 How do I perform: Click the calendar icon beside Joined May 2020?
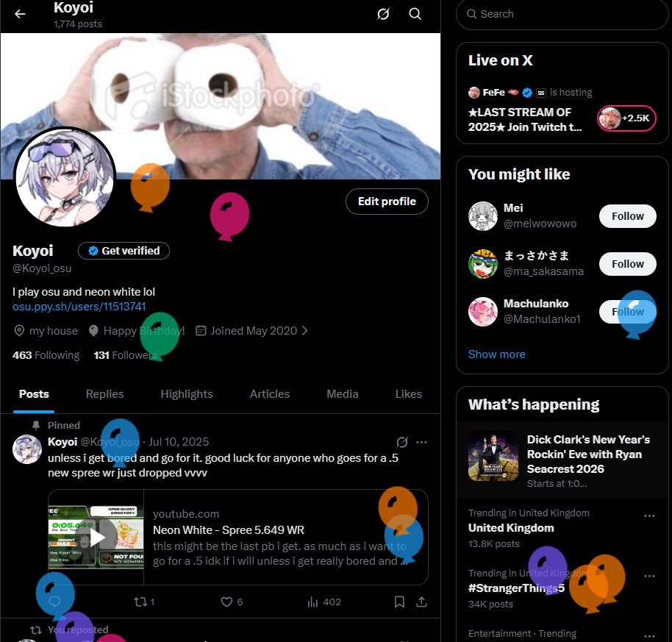coord(201,330)
